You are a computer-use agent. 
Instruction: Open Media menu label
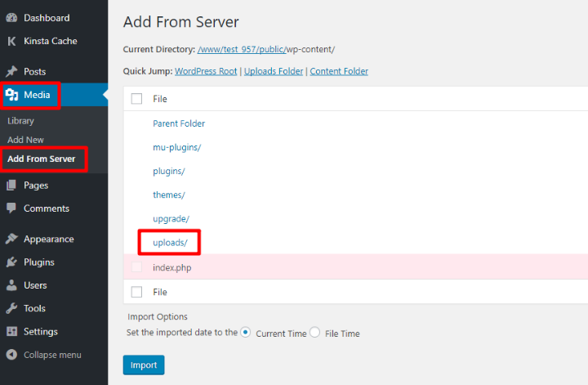pos(37,95)
